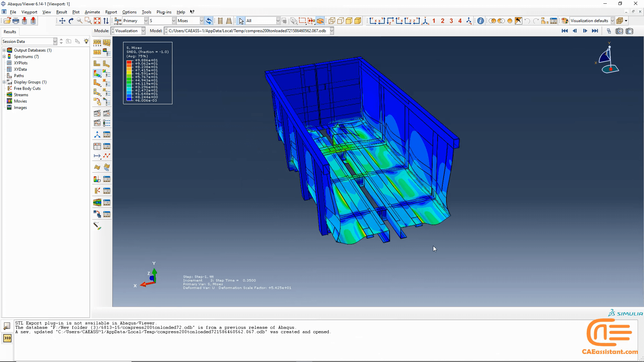Click the Create coordinate system icon
Screen dimensions: 644x362
pyautogui.click(x=97, y=135)
